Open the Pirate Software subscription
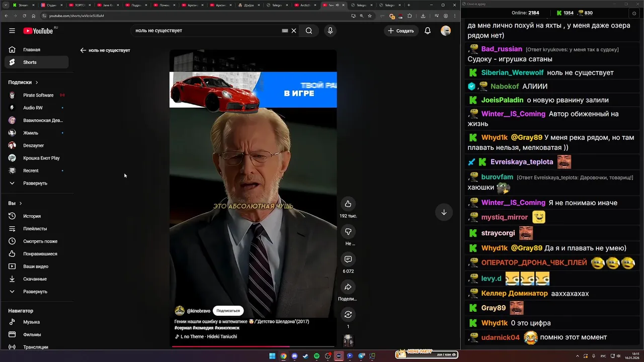The image size is (644, 362). (x=36, y=95)
